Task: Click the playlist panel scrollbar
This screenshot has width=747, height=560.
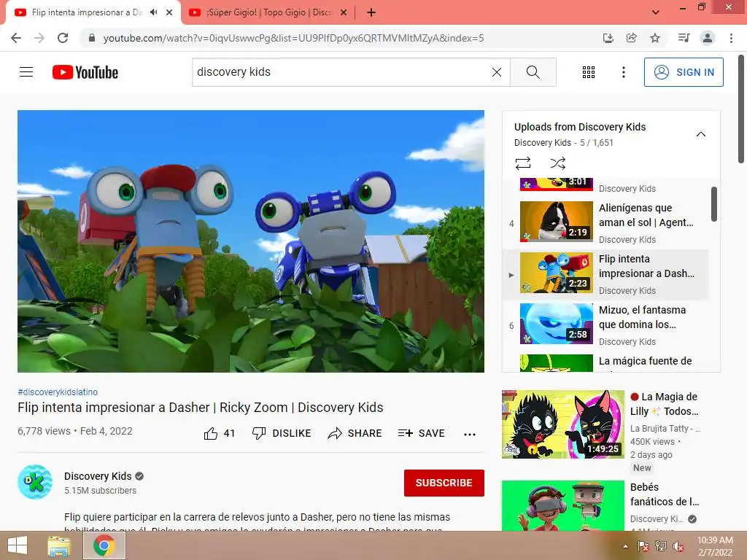Action: [713, 204]
